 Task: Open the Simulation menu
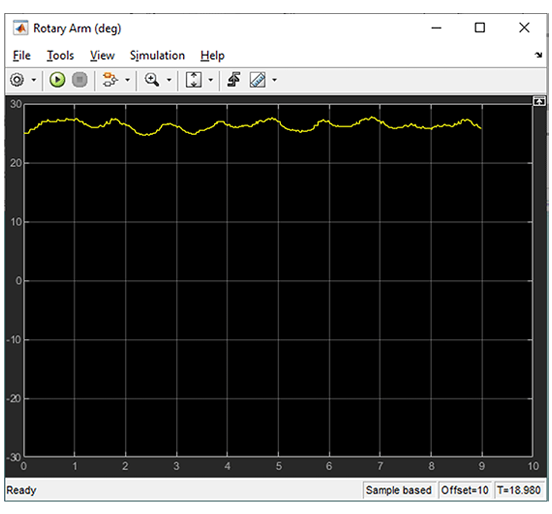coord(157,56)
